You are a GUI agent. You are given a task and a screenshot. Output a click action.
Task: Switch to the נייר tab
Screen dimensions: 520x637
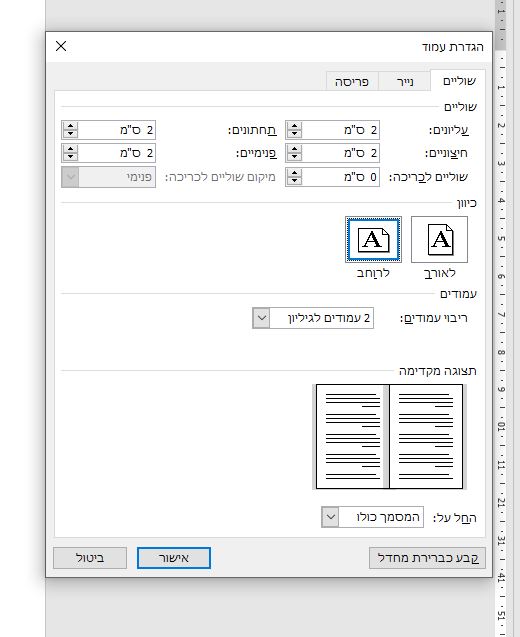[x=404, y=82]
